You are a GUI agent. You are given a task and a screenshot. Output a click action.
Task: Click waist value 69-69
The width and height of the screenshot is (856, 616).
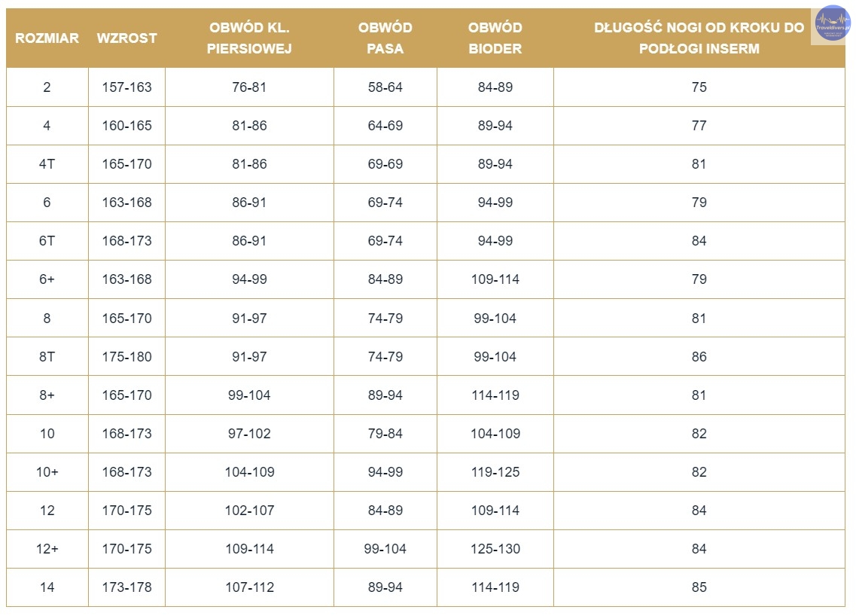click(385, 164)
